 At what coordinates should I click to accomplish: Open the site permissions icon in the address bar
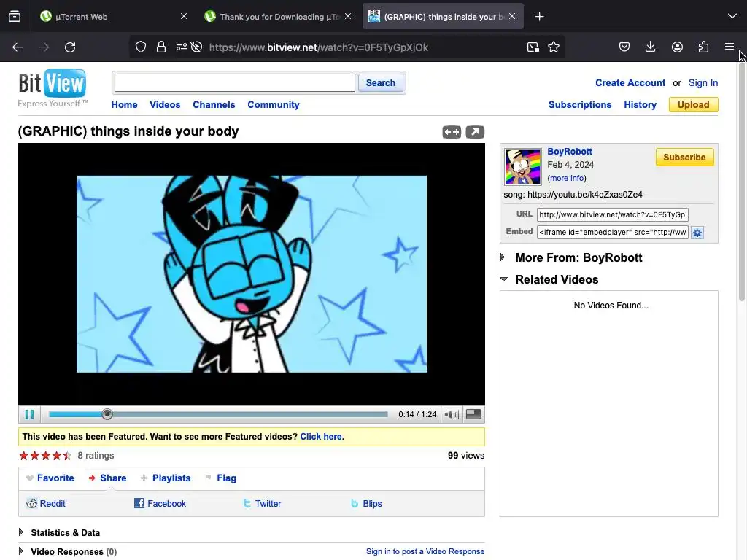[x=182, y=47]
